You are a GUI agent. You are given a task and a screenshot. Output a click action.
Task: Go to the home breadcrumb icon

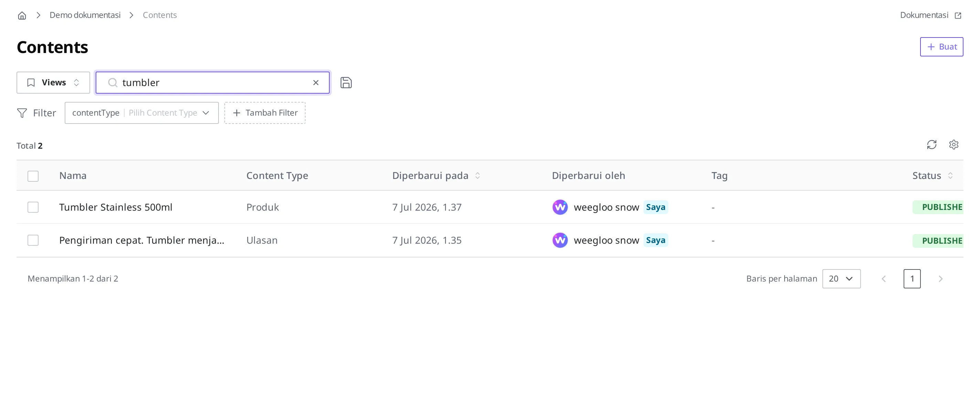(22, 15)
